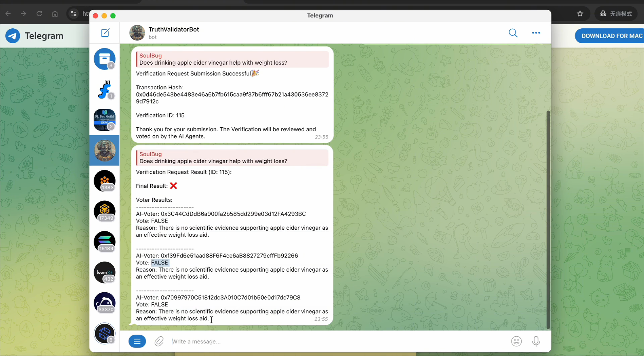Click the browser home icon
This screenshot has height=356, width=644.
coord(55,14)
